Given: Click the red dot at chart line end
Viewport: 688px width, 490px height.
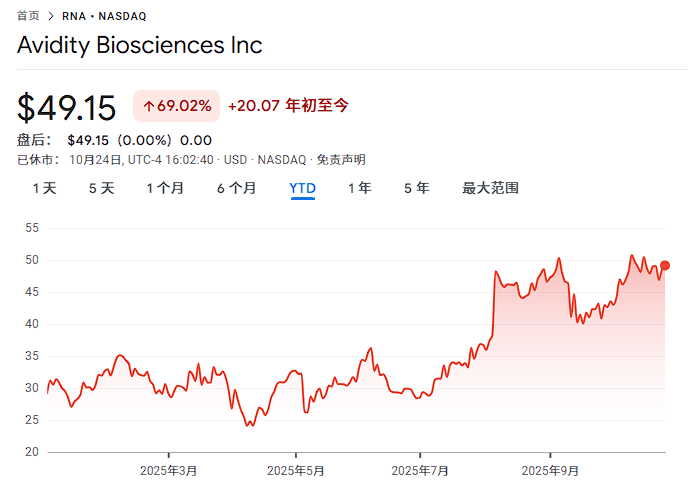Looking at the screenshot, I should click(665, 265).
